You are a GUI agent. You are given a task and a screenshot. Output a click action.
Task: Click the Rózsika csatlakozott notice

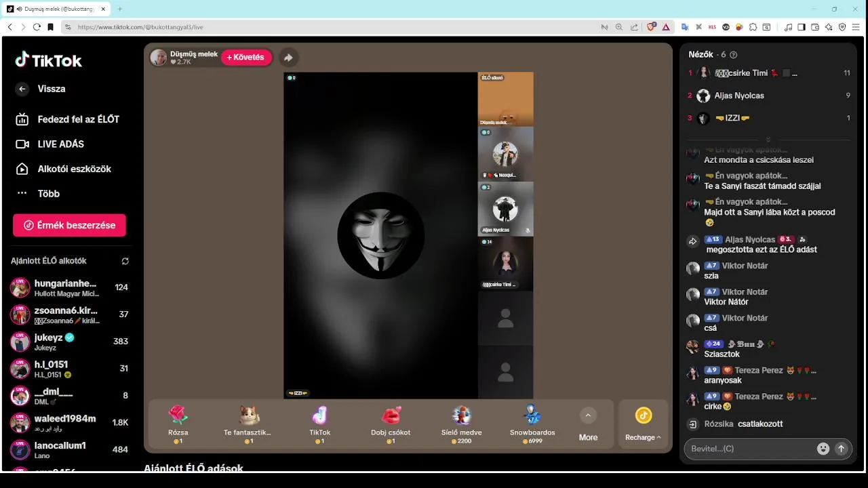tap(744, 424)
